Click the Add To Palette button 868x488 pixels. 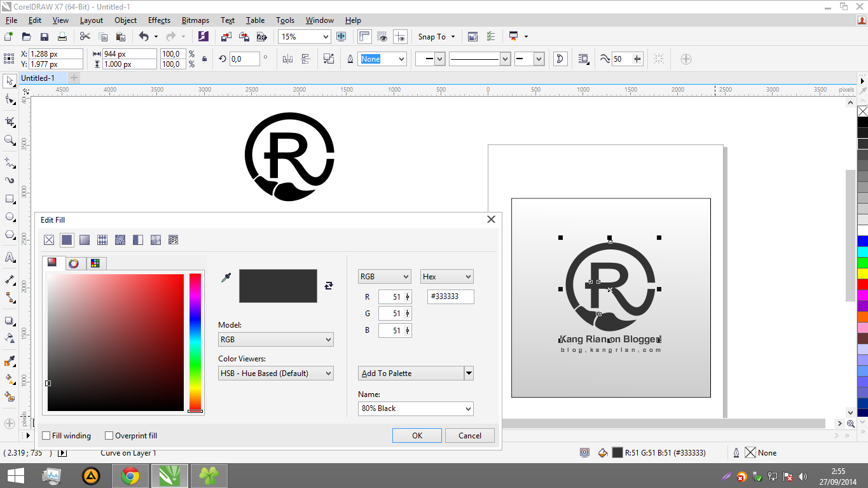coord(411,373)
